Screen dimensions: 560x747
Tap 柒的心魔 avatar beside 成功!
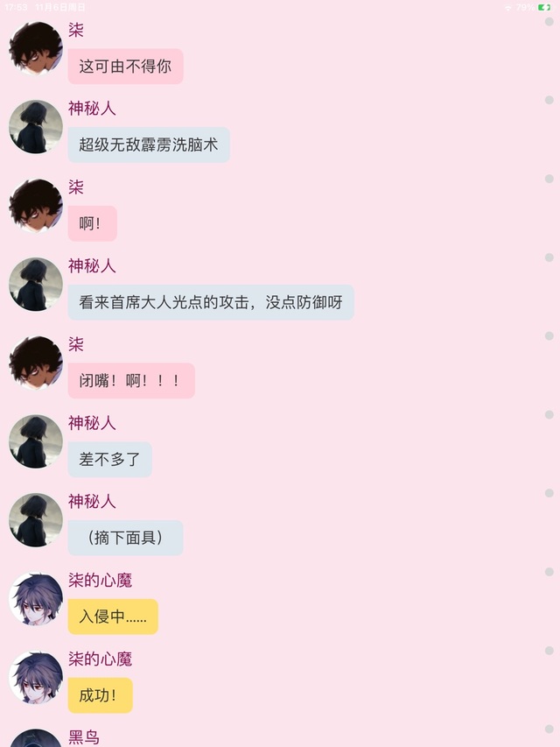36,678
